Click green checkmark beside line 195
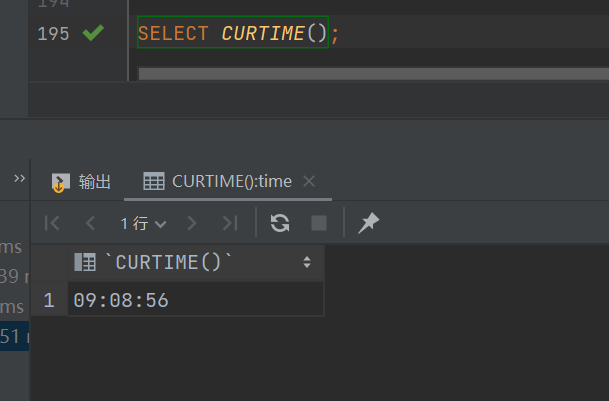The height and width of the screenshot is (401, 609). [x=93, y=33]
